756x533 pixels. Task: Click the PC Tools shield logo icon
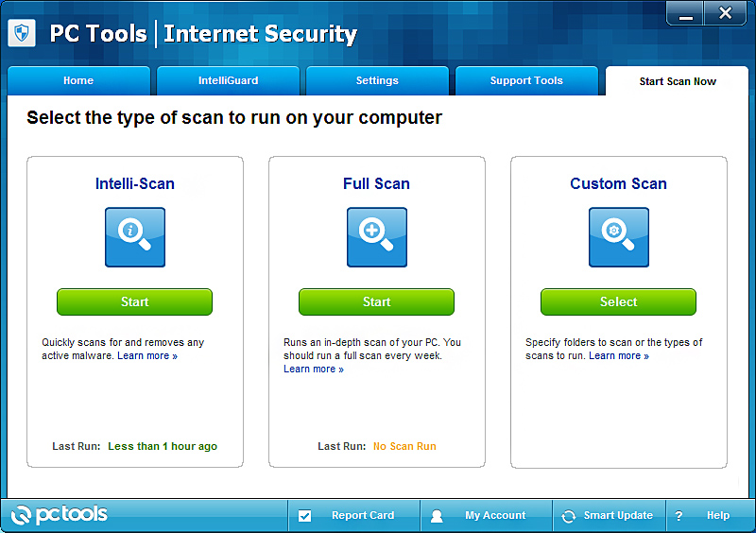click(22, 33)
